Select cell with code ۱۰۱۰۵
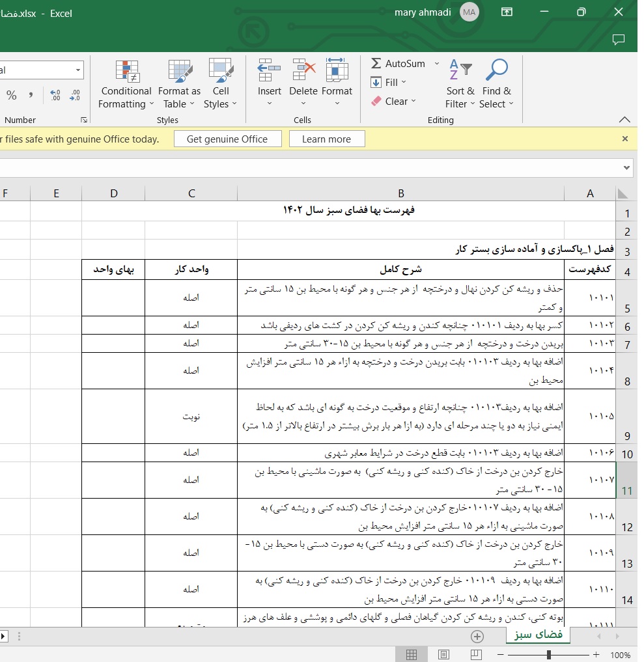644x662 pixels. [590, 417]
